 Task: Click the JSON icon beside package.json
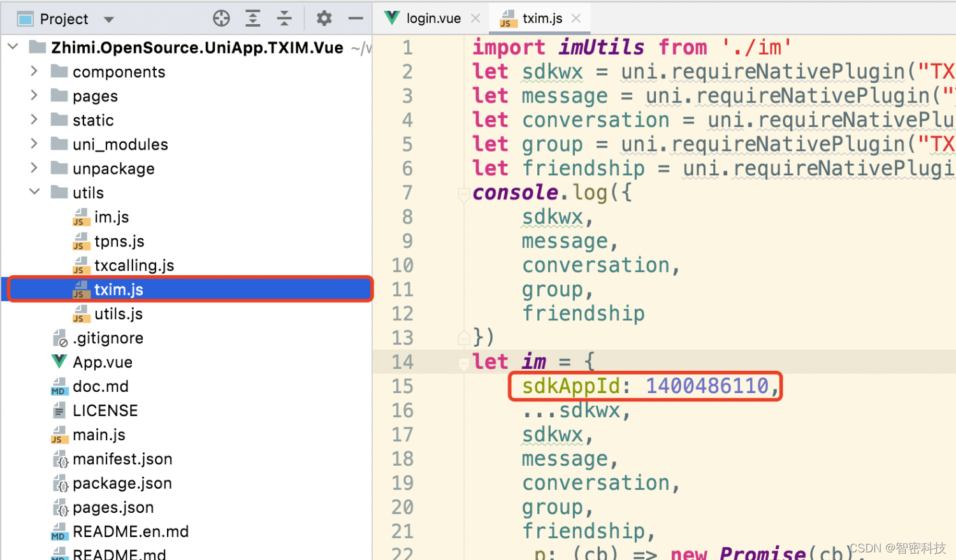(60, 484)
